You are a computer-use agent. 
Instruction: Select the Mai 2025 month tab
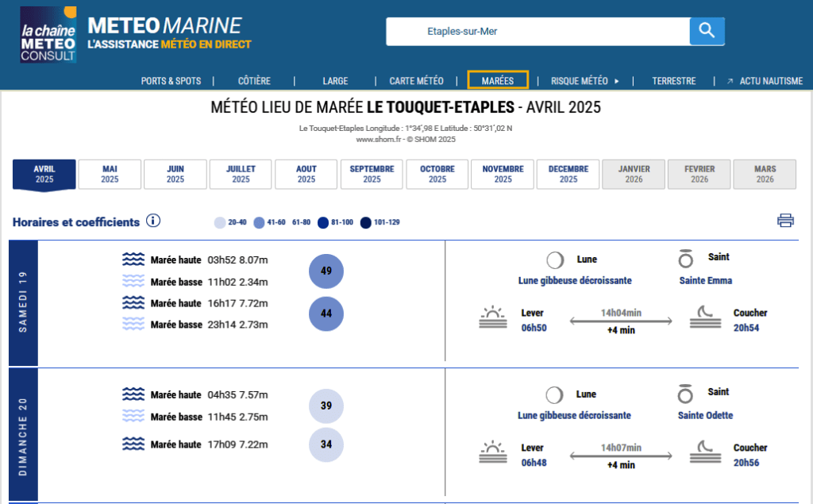click(x=110, y=174)
